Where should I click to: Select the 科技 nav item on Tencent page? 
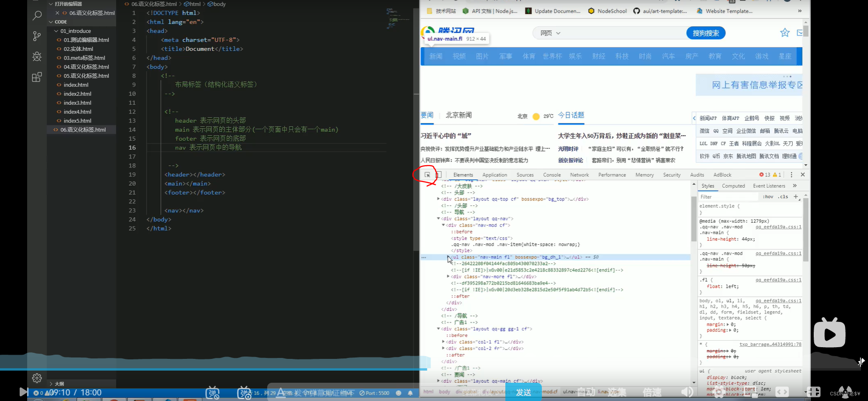click(622, 56)
